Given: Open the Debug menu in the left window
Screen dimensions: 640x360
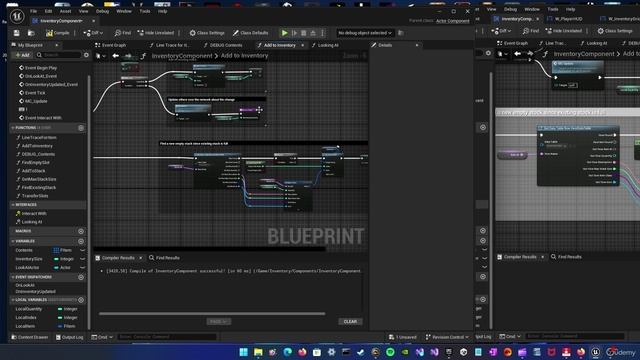Looking at the screenshot, I should pyautogui.click(x=102, y=11).
